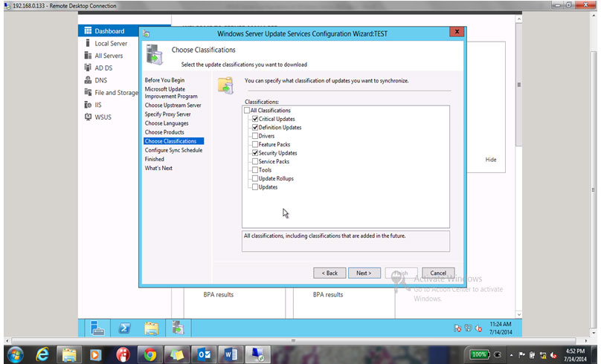Click local clock showing 4:52 PM
The image size is (601, 364).
(575, 355)
